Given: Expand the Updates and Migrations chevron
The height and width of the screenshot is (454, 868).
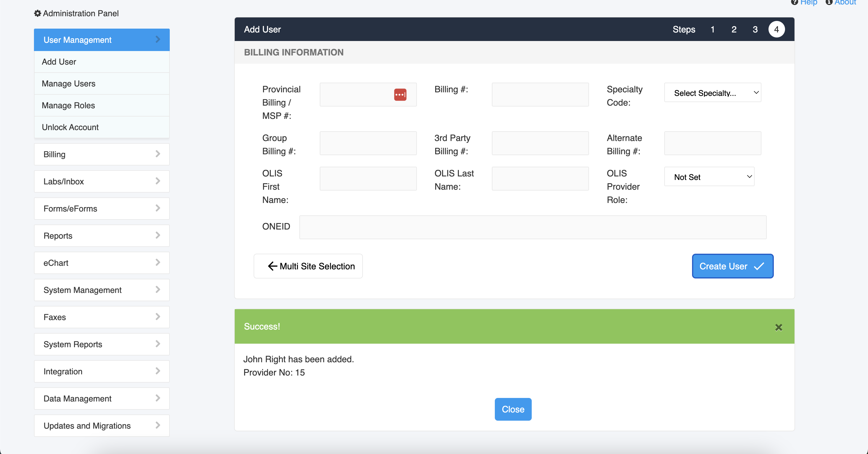Looking at the screenshot, I should [x=158, y=425].
